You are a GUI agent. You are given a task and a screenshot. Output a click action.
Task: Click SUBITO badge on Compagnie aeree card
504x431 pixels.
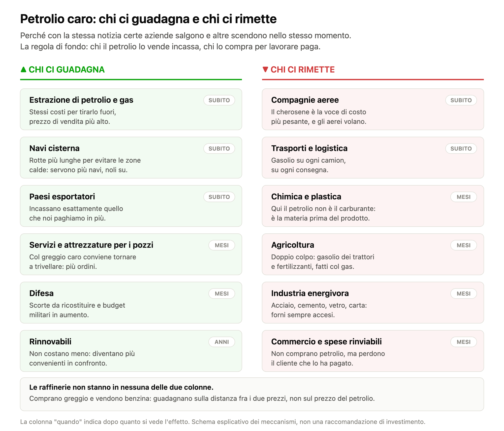click(461, 100)
